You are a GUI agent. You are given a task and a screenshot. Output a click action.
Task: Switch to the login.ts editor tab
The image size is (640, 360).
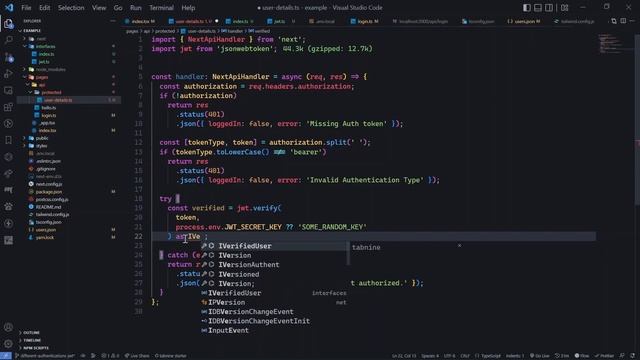pyautogui.click(x=365, y=21)
